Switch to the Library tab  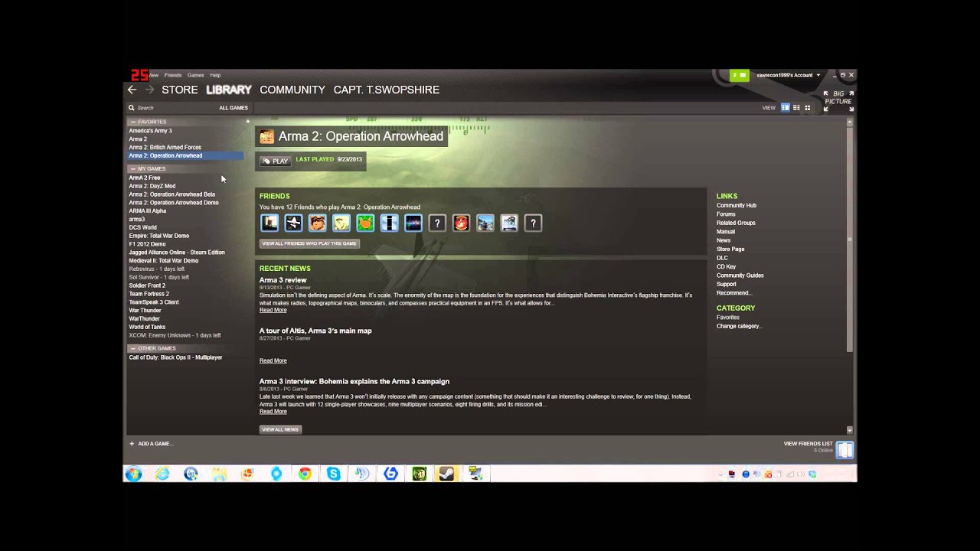tap(229, 90)
